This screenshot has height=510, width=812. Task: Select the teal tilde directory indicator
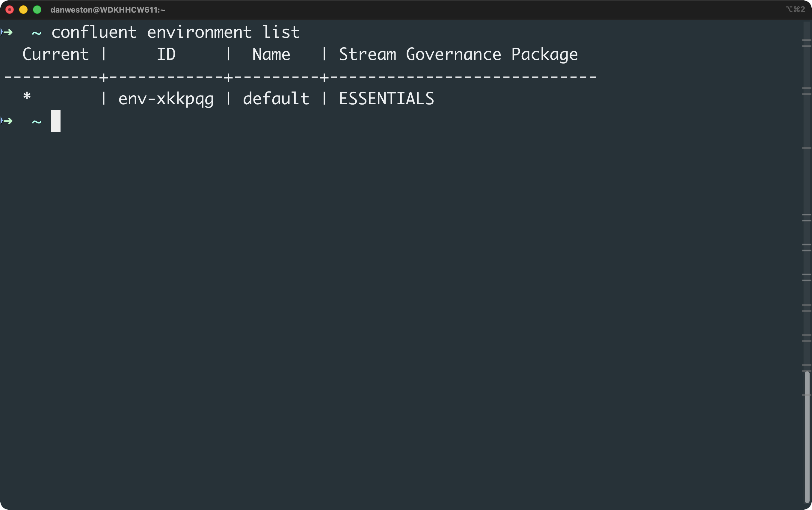point(36,32)
